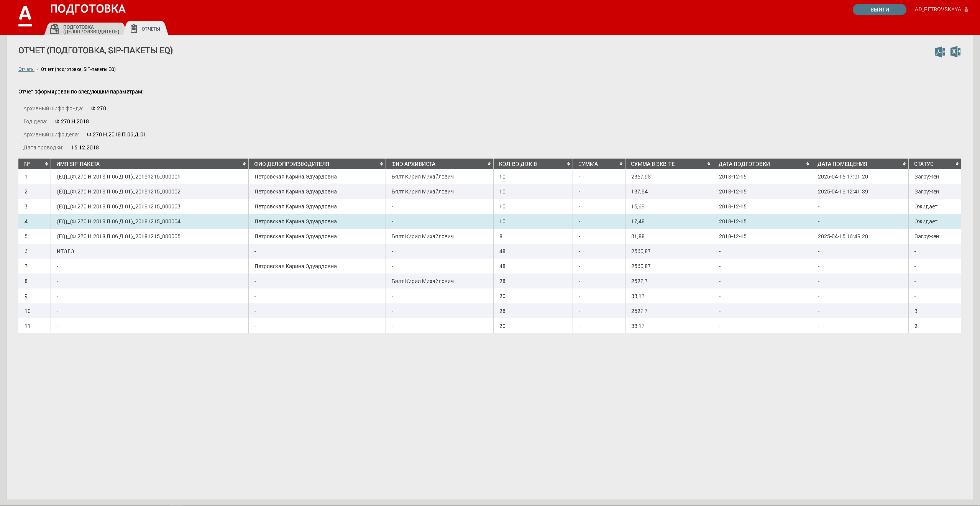Click posting date value 15.12.2018
The image size is (980, 506).
point(85,147)
